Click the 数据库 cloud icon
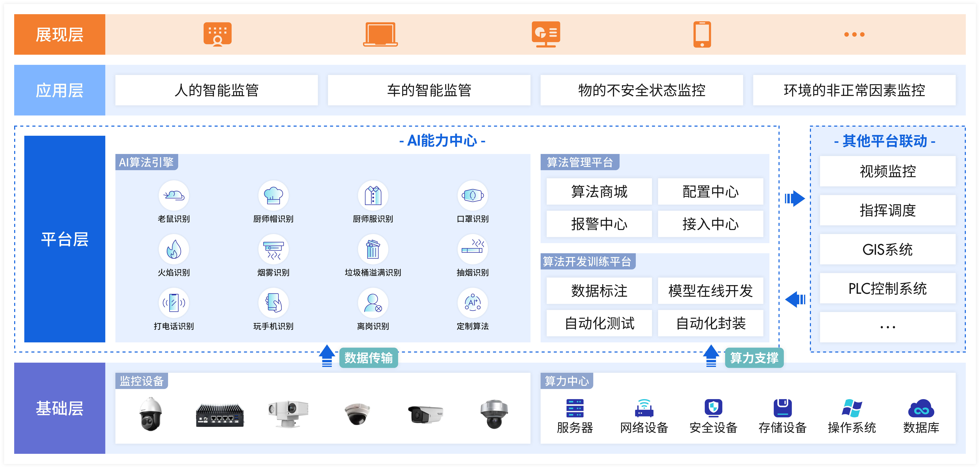 921,408
